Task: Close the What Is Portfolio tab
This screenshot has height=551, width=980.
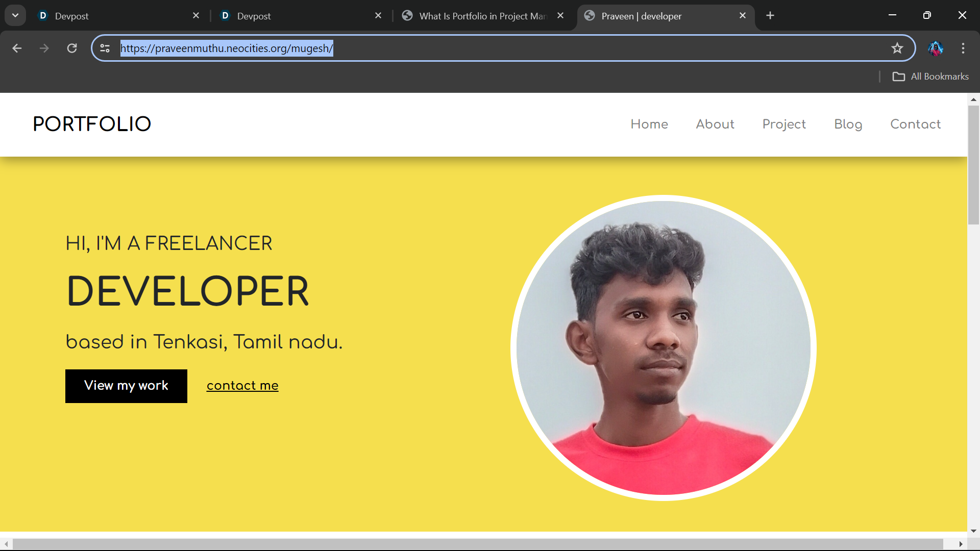Action: pos(560,15)
